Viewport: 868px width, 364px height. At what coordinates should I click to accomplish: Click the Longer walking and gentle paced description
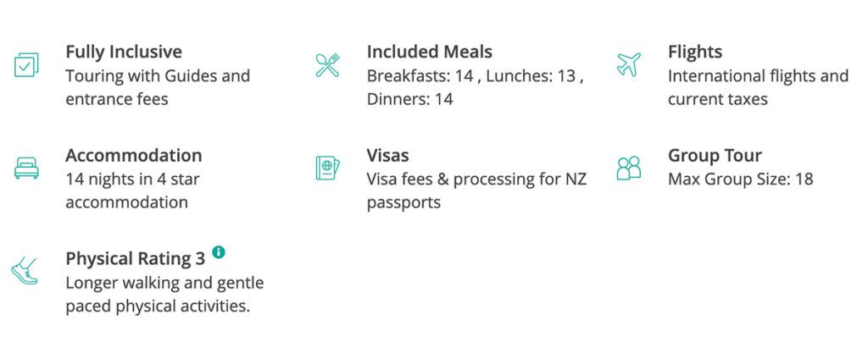164,295
